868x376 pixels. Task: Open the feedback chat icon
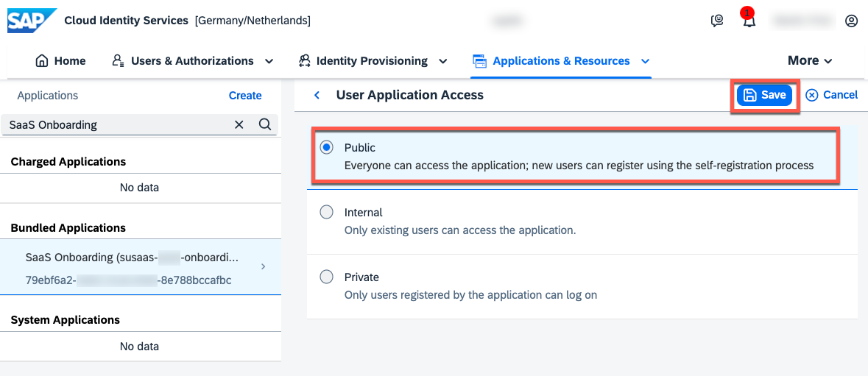[717, 21]
